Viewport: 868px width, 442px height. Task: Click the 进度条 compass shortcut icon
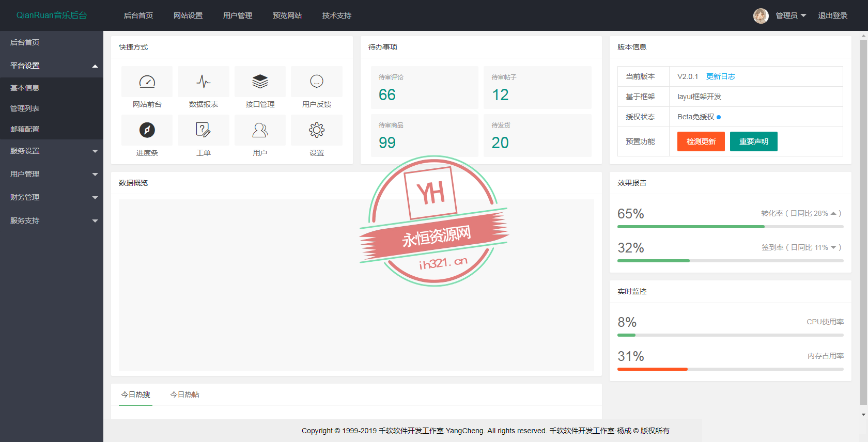(147, 130)
